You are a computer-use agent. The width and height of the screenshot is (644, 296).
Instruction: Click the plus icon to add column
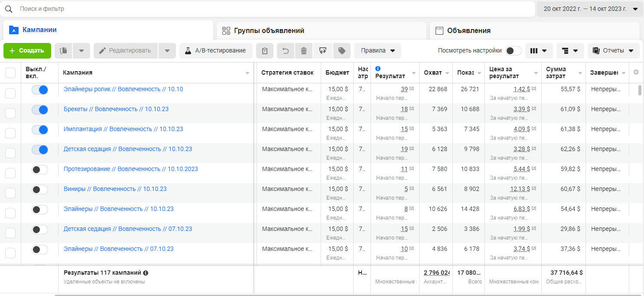(636, 72)
